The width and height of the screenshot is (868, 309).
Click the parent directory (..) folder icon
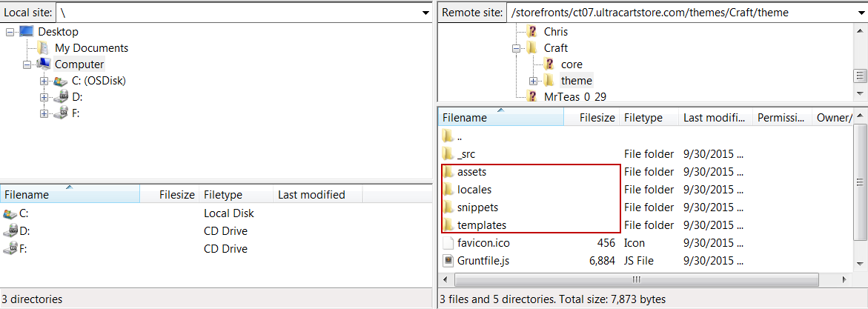pyautogui.click(x=448, y=136)
